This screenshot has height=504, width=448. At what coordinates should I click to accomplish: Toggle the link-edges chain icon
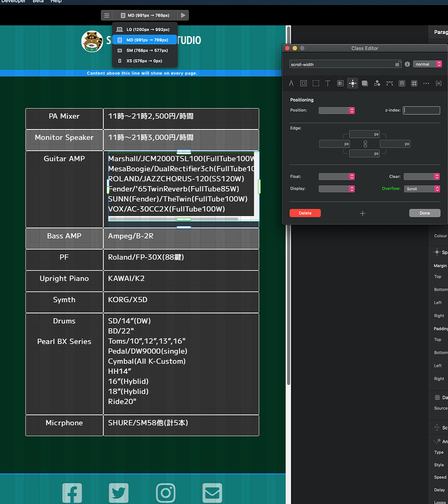[x=365, y=144]
